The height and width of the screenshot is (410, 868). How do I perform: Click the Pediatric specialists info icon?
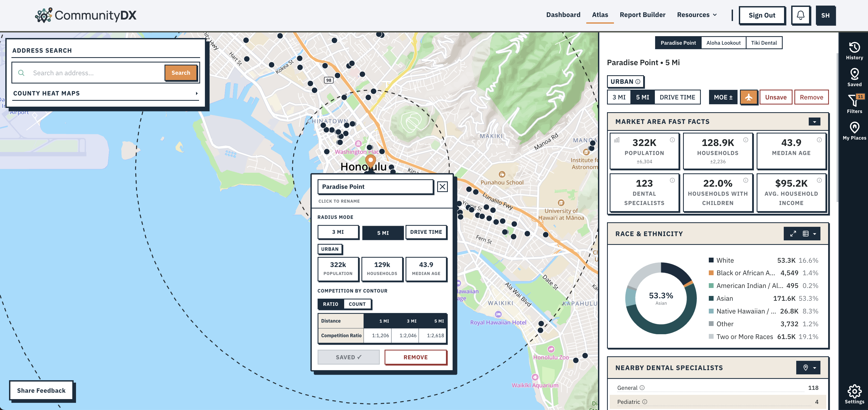tap(644, 402)
